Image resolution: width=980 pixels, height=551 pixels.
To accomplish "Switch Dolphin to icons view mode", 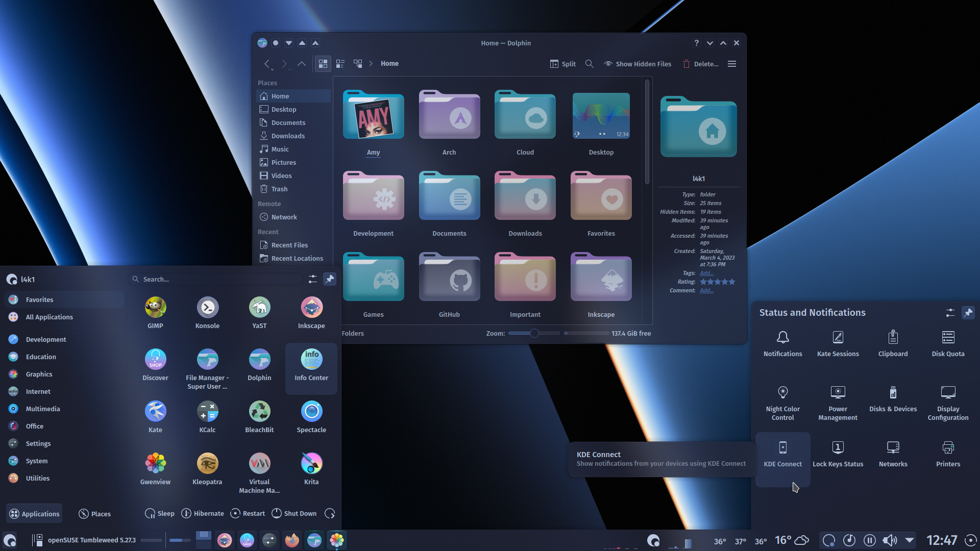I will point(323,64).
